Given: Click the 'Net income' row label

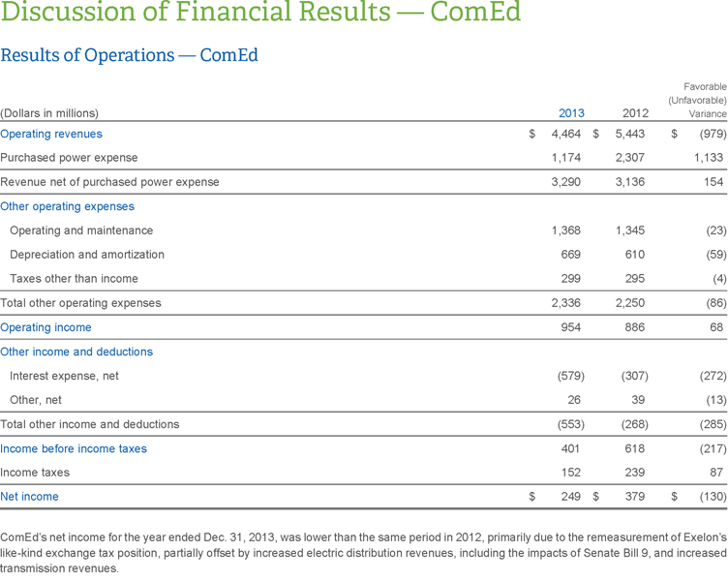Looking at the screenshot, I should 29,496.
